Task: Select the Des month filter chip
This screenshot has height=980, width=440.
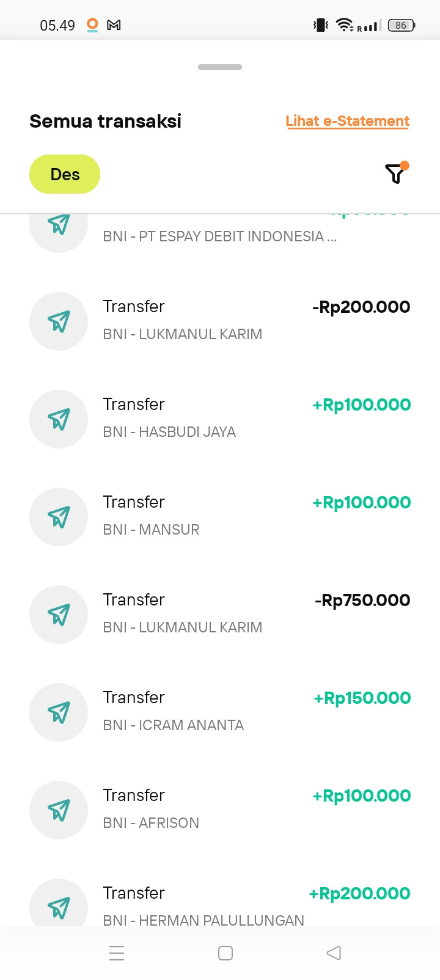Action: pyautogui.click(x=65, y=174)
